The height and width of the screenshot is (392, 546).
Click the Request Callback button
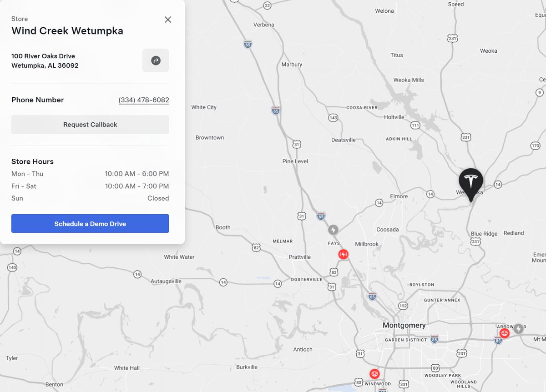pos(90,125)
